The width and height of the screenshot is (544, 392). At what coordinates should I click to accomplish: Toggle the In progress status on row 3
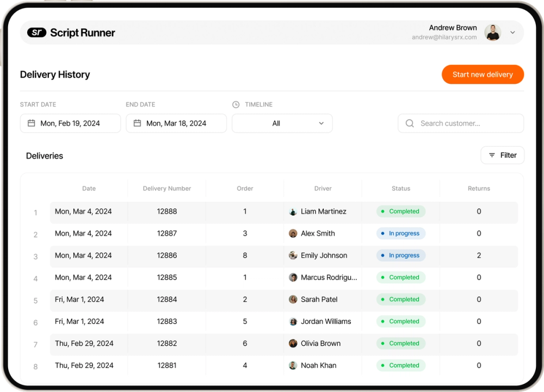401,255
